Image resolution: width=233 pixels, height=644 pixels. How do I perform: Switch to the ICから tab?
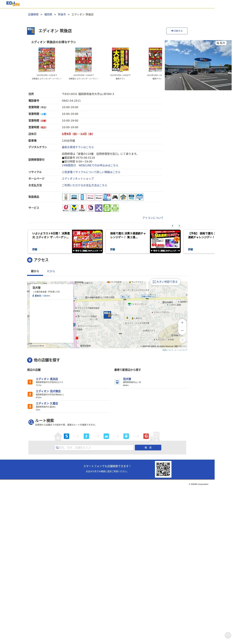point(51,271)
